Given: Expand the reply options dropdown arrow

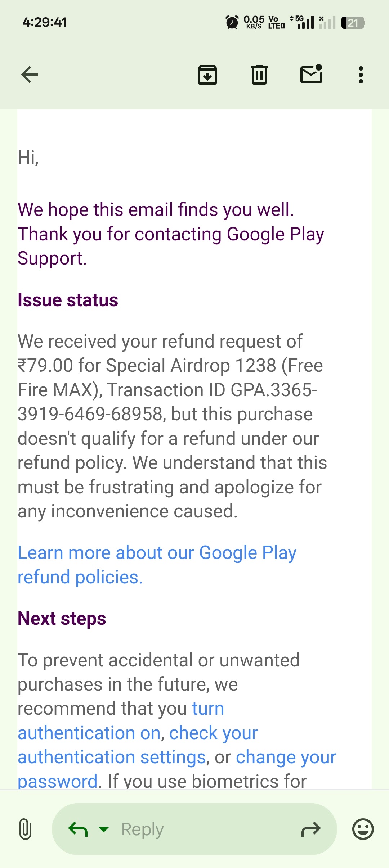Looking at the screenshot, I should click(x=104, y=829).
